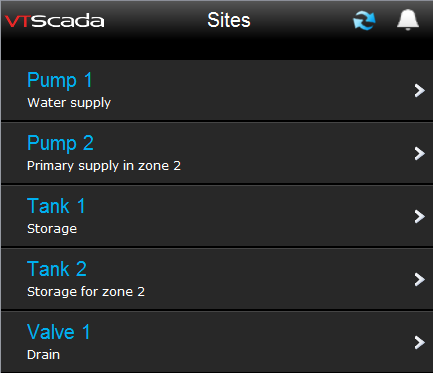Select the Pump 1 site title
Image resolution: width=433 pixels, height=373 pixels.
tap(60, 80)
